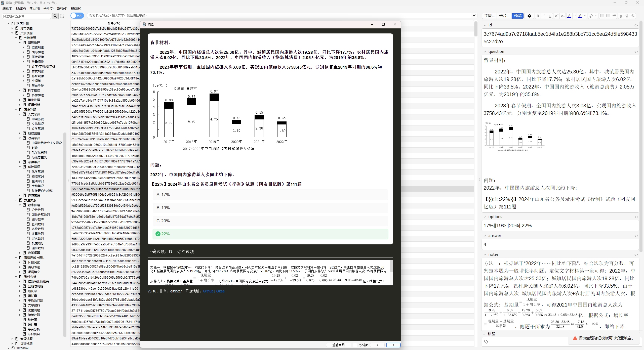Screen dimensions: 644x350
Task: Select answer option B. 19%
Action: (x=270, y=208)
